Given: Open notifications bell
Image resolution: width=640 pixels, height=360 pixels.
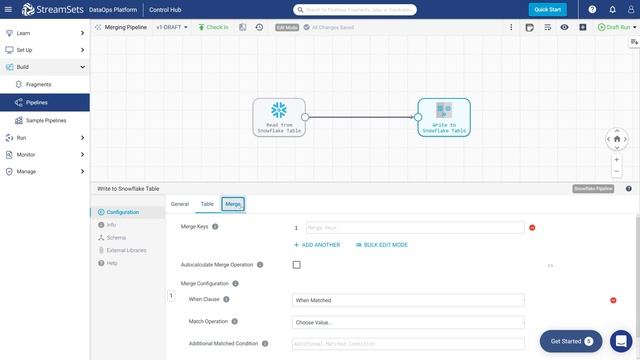Looking at the screenshot, I should [613, 9].
